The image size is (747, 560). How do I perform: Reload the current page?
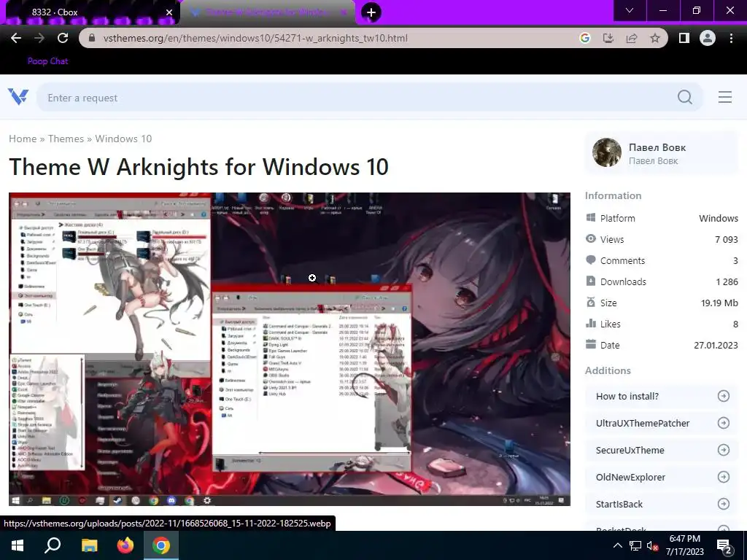(63, 38)
